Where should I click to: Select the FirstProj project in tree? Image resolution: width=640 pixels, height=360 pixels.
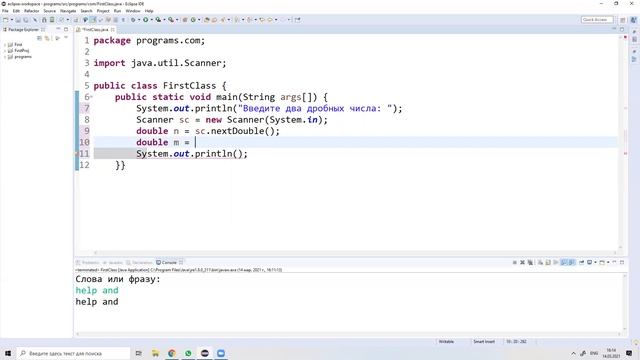21,51
